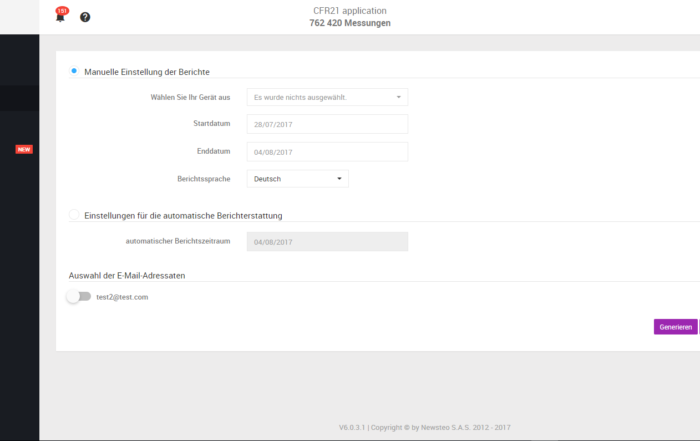
Task: Click the Auswahl der E-Mail-Adressaten heading
Action: pyautogui.click(x=127, y=275)
